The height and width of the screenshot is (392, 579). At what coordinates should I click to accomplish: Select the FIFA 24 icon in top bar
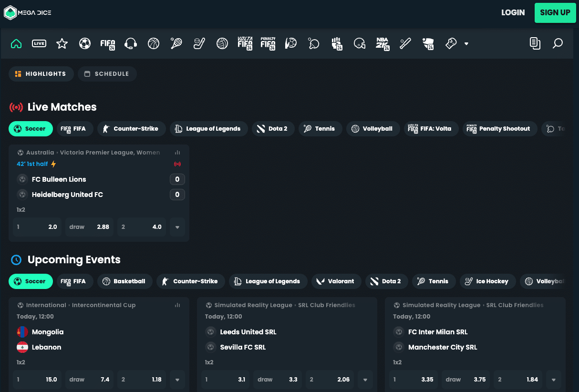click(x=108, y=44)
